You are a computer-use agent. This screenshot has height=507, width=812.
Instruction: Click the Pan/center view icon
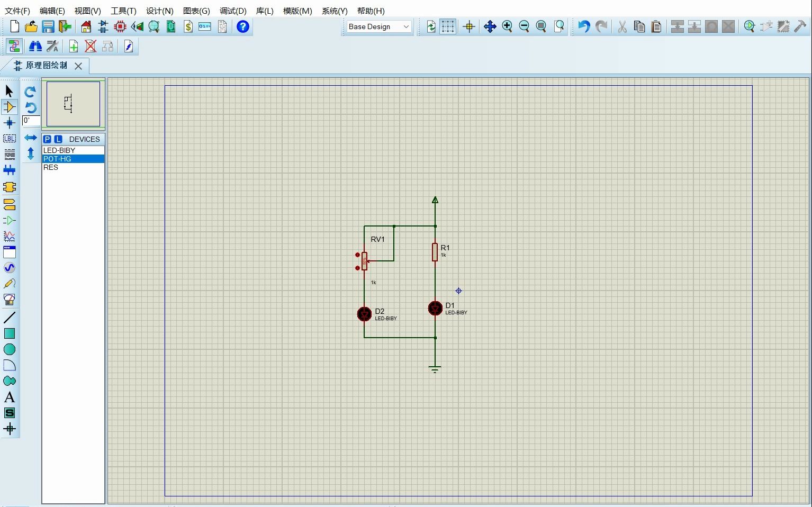[x=490, y=26]
